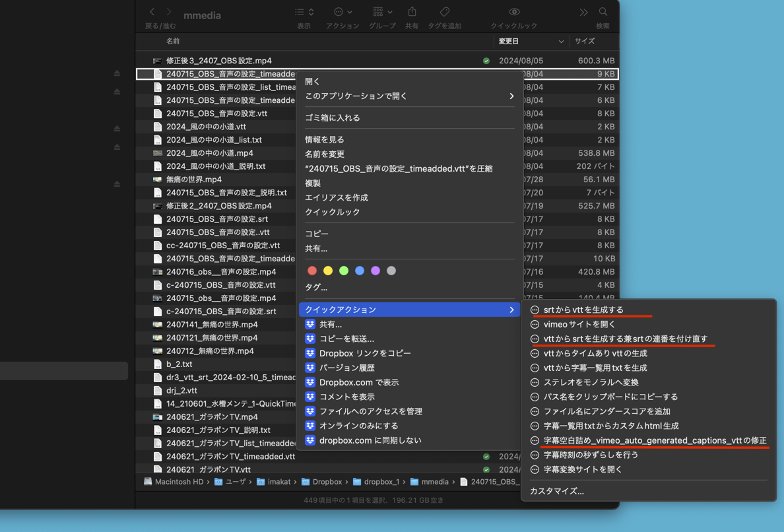The width and height of the screenshot is (784, 532).
Task: Click the back arrow in Finder toolbar
Action: tap(152, 12)
